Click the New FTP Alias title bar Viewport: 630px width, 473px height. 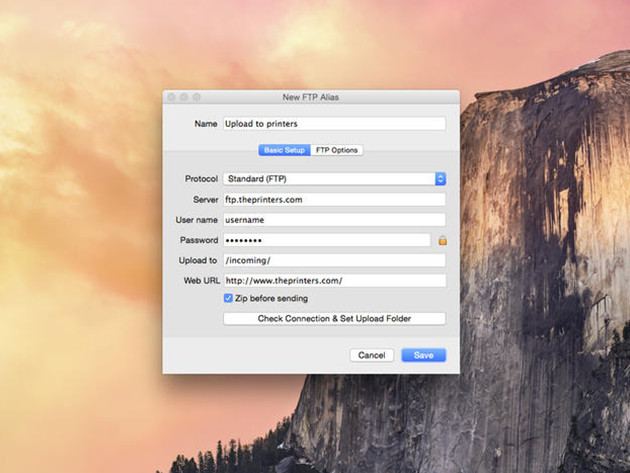pos(311,97)
